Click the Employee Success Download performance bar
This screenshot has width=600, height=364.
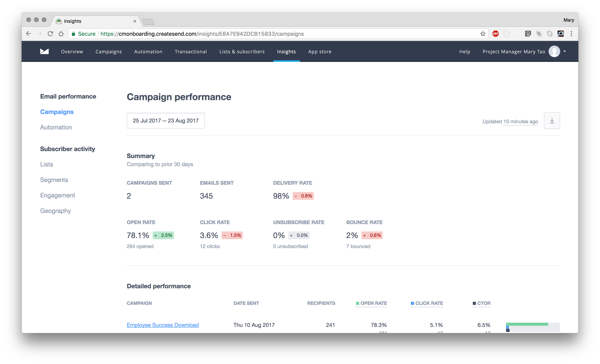click(533, 327)
